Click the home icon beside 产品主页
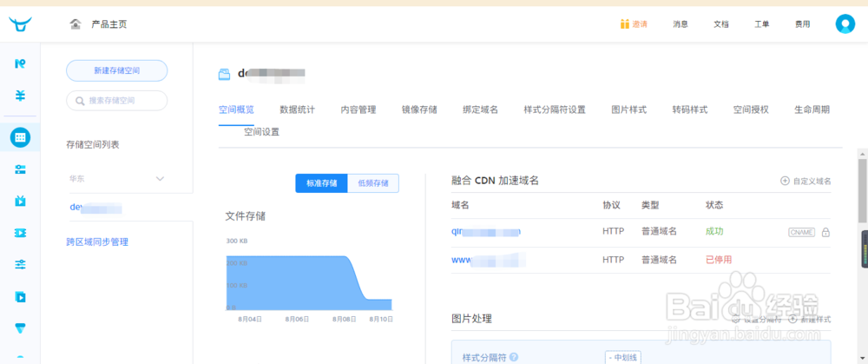868x364 pixels. pos(76,23)
